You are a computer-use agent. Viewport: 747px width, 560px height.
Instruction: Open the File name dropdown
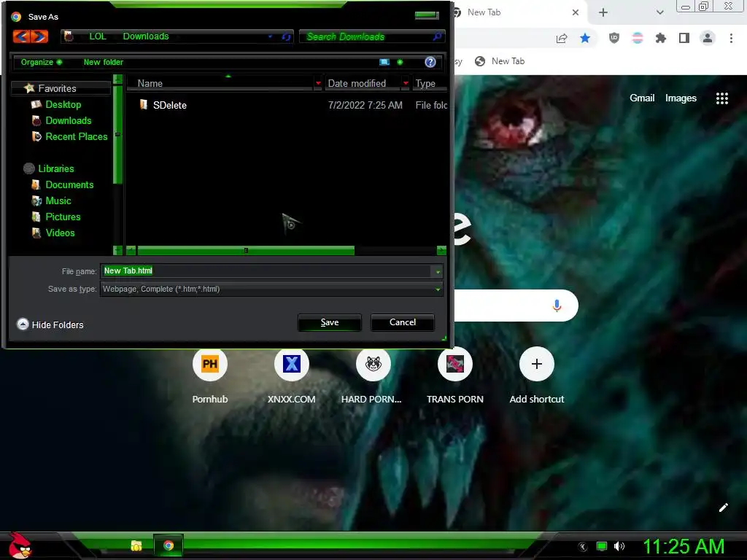[438, 271]
